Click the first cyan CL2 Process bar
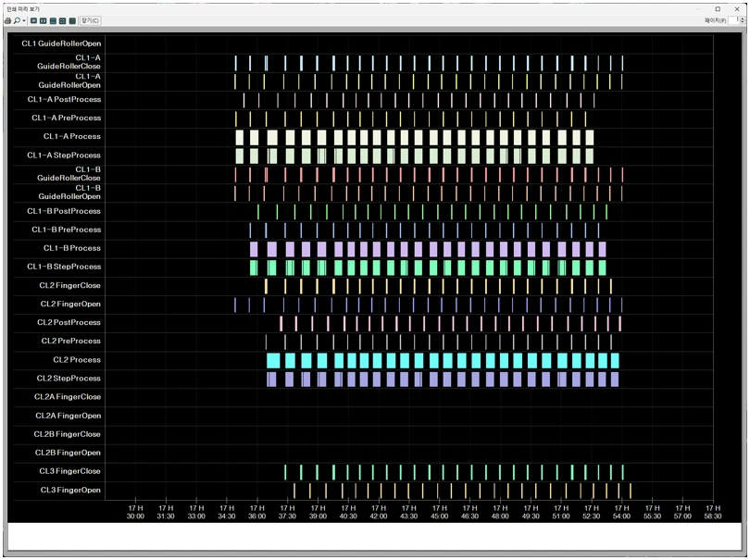 [x=273, y=361]
